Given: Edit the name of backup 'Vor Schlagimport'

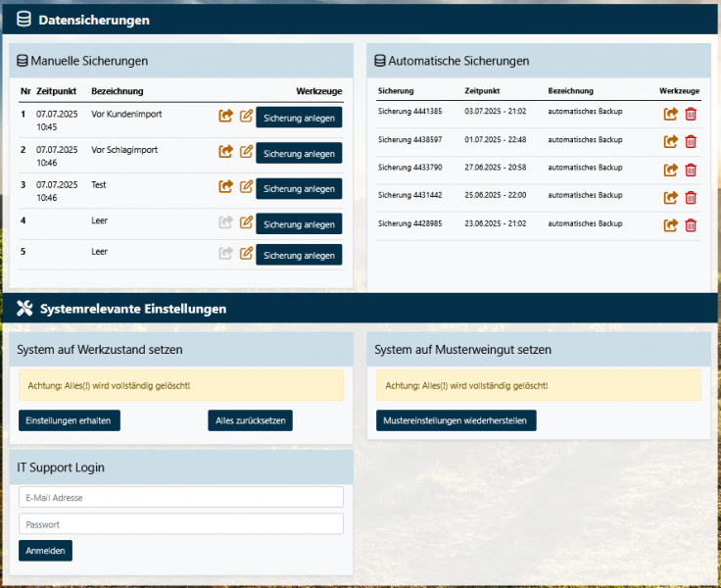Looking at the screenshot, I should pos(247,152).
